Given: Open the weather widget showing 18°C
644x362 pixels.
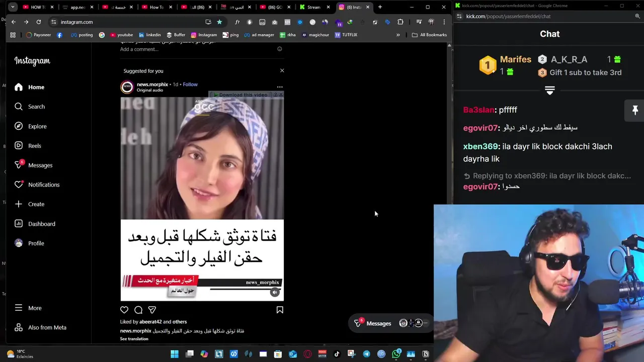Looking at the screenshot, I should pyautogui.click(x=20, y=354).
